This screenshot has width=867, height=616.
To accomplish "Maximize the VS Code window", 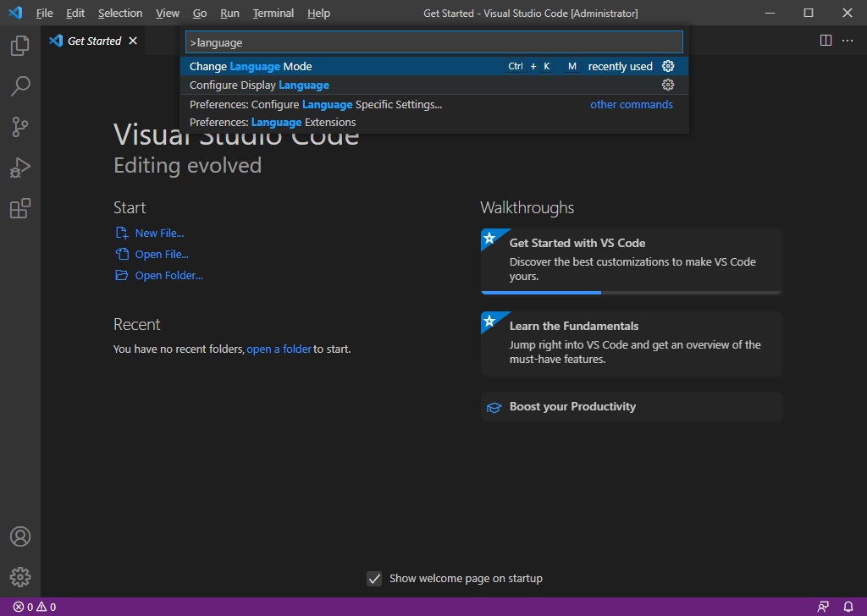I will pos(809,13).
